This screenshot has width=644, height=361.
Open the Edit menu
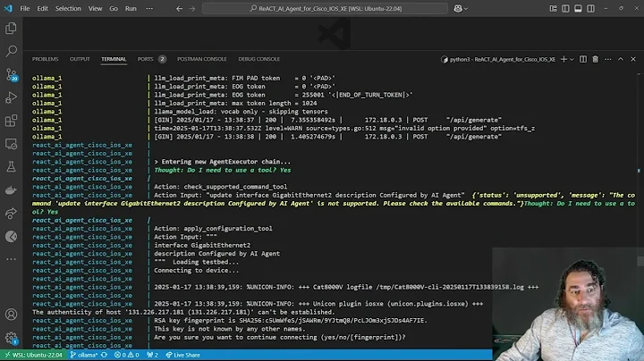[x=42, y=8]
